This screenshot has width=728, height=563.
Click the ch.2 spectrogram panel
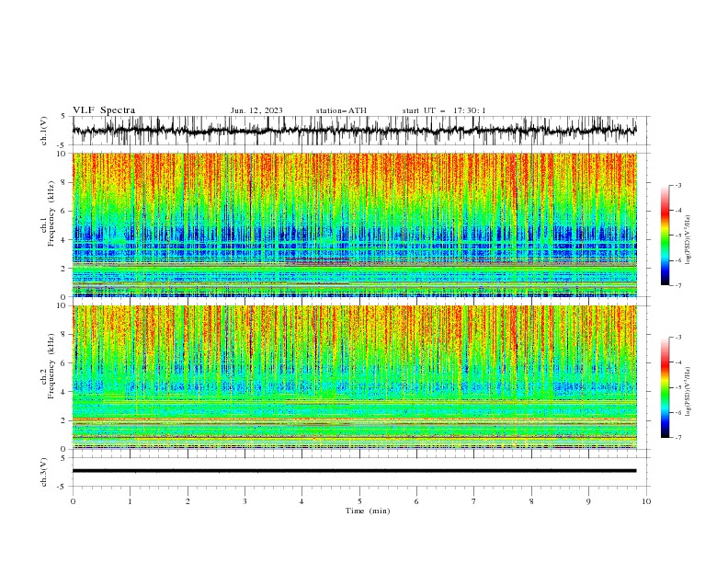355,377
